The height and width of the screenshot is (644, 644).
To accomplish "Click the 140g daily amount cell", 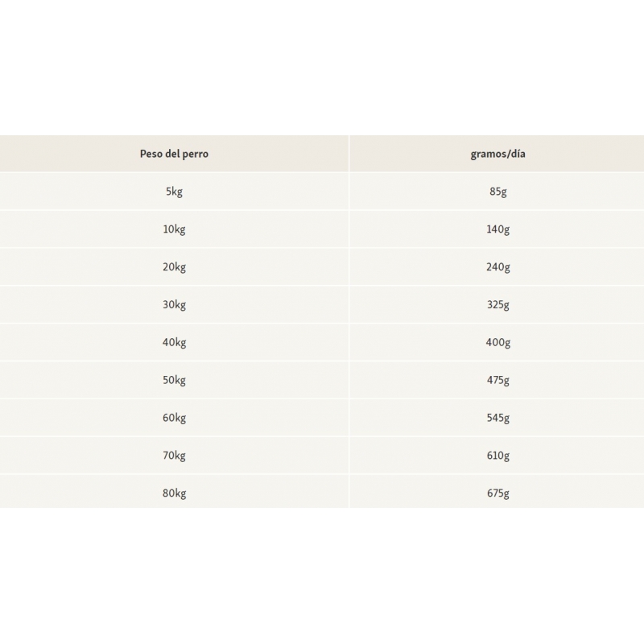I will point(498,229).
